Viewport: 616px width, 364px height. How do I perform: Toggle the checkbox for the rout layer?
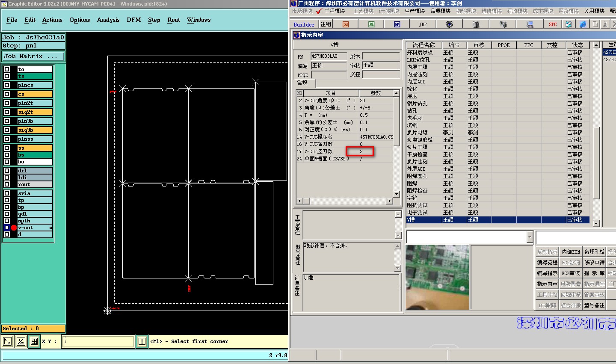[7, 184]
